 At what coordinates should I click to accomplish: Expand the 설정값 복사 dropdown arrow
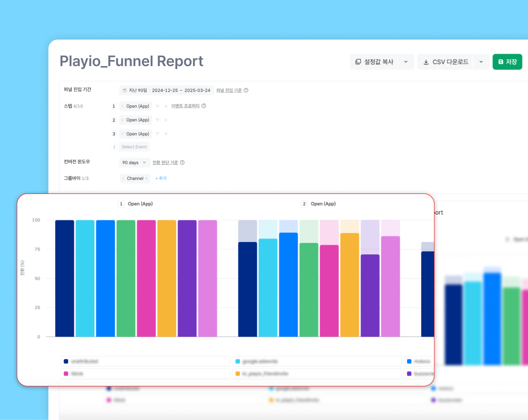406,62
